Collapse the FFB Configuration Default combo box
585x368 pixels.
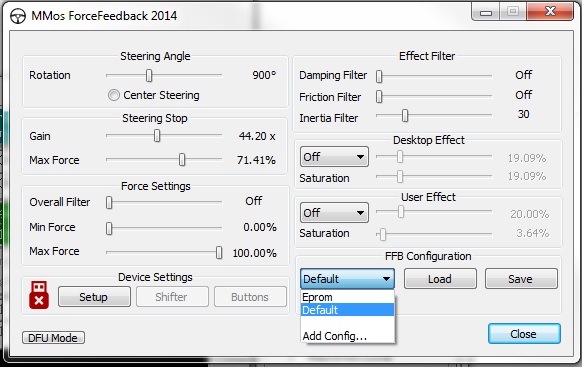point(347,279)
